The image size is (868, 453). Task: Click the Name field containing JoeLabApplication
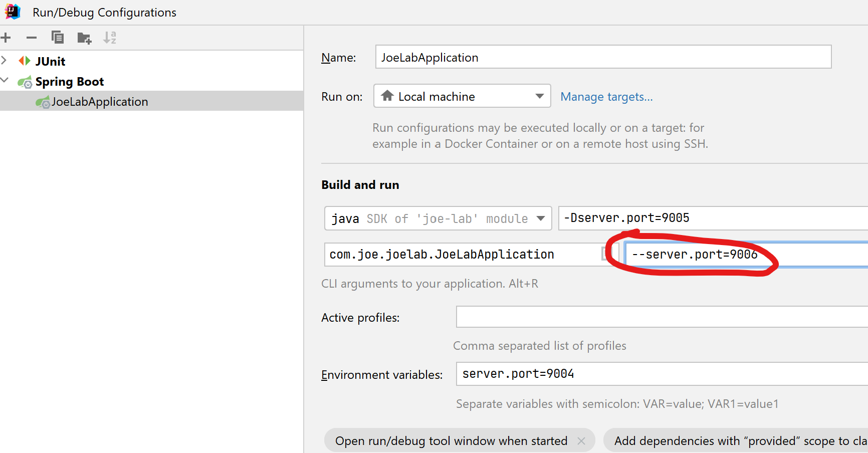coord(603,57)
